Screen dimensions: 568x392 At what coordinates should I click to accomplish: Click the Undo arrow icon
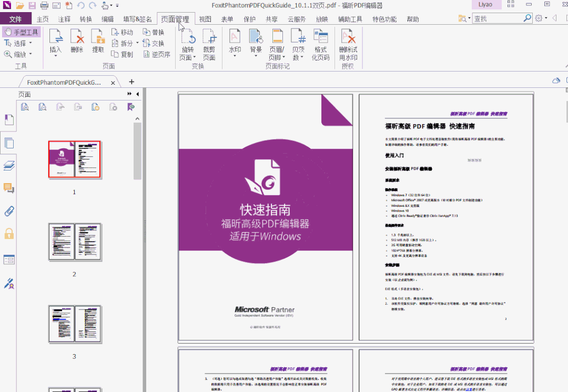point(81,5)
